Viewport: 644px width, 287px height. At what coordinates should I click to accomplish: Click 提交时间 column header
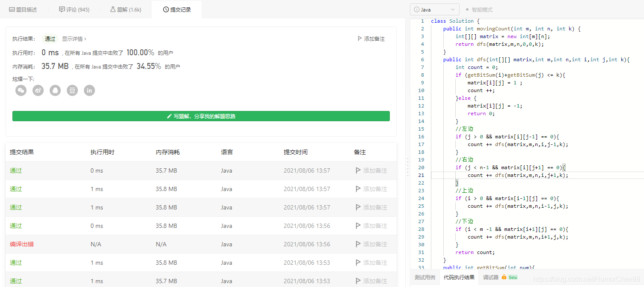[x=295, y=152]
